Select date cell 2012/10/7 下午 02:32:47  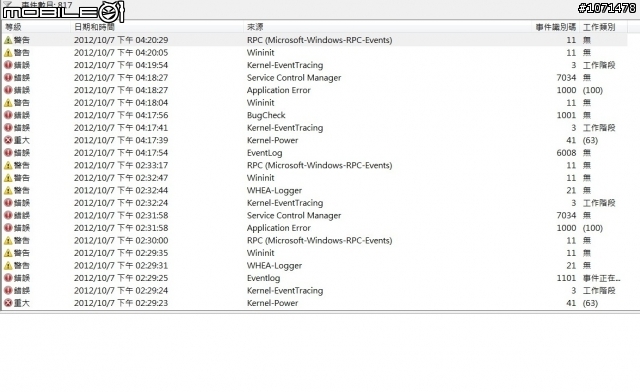(x=121, y=178)
